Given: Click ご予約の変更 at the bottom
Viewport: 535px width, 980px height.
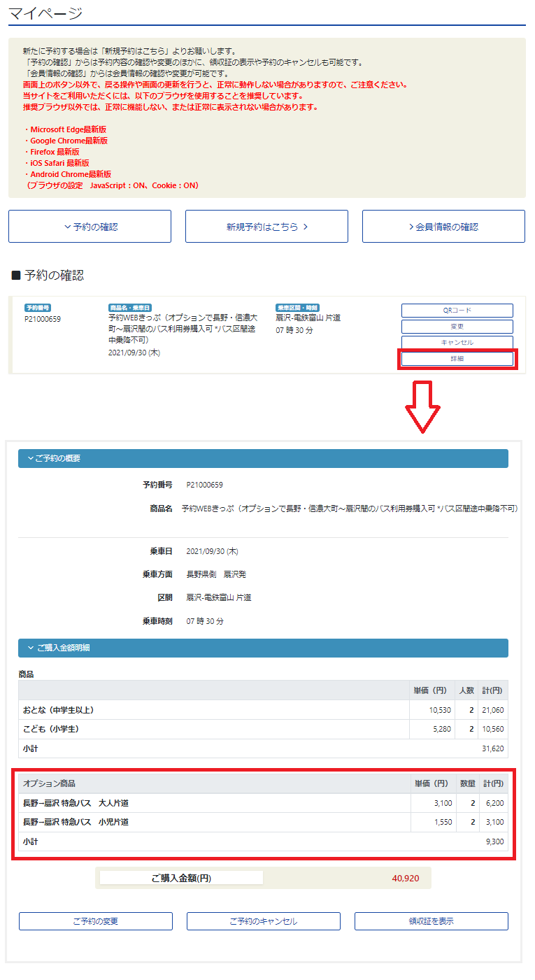Looking at the screenshot, I should coord(96,921).
